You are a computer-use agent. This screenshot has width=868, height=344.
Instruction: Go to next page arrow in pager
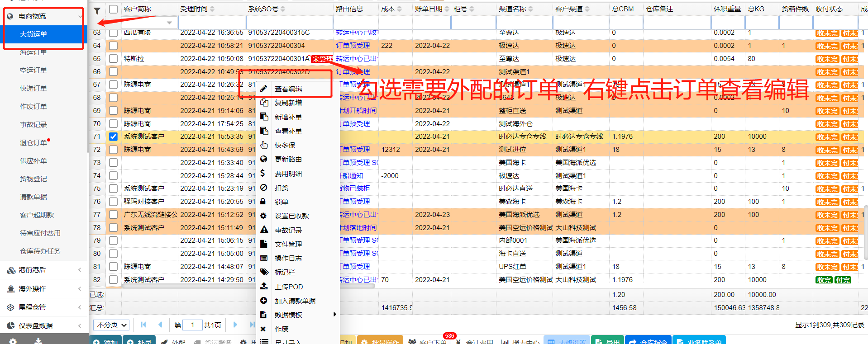point(235,325)
